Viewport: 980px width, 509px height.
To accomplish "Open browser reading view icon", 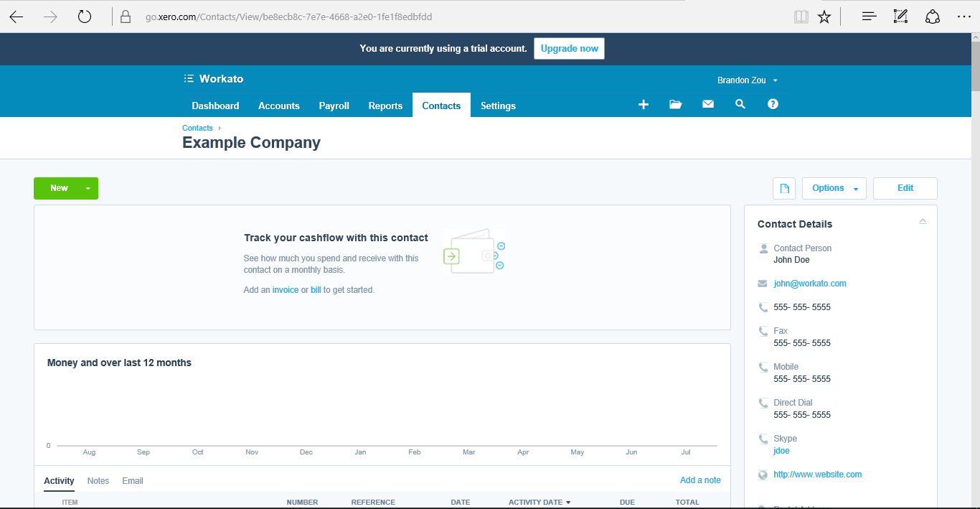I will click(x=801, y=17).
